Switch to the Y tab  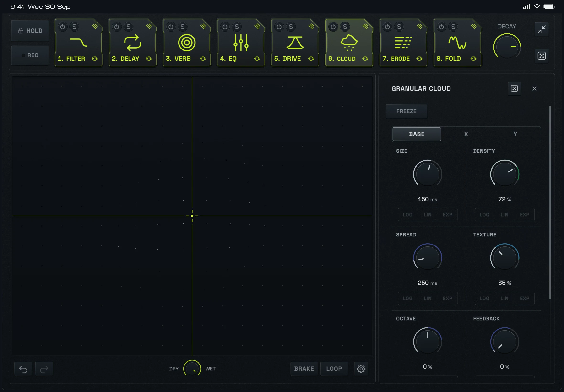(515, 134)
